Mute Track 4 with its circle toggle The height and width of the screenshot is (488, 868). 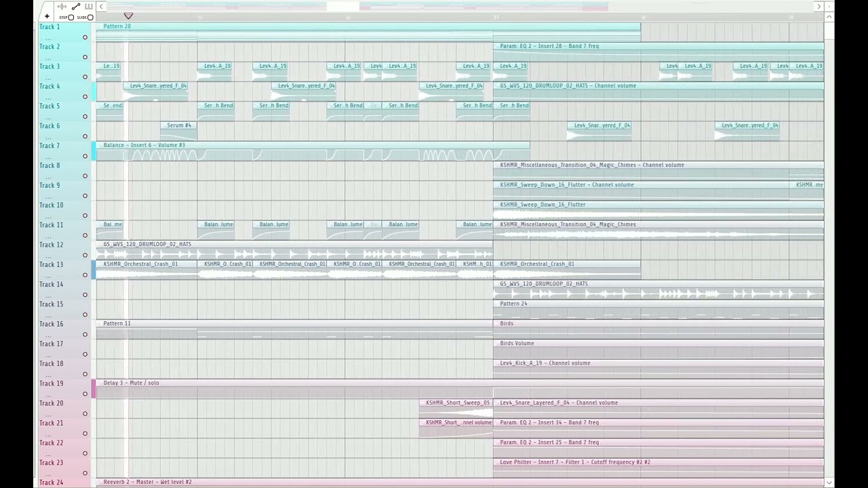tap(85, 97)
